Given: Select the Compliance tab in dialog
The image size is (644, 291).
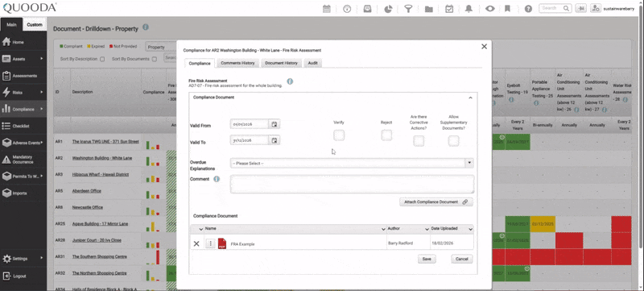Looking at the screenshot, I should [x=200, y=64].
